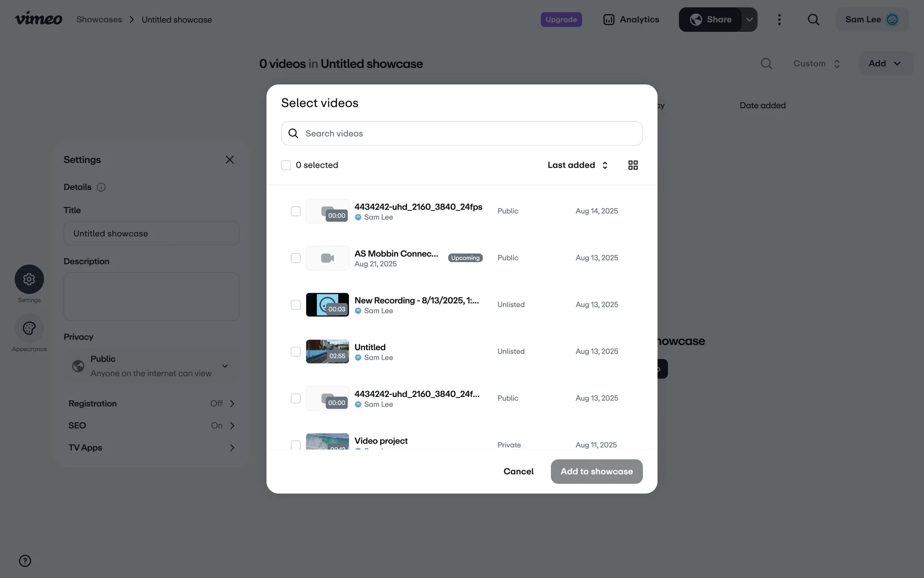Viewport: 924px width, 578px height.
Task: Click the Settings gear in the sidebar
Action: point(29,279)
